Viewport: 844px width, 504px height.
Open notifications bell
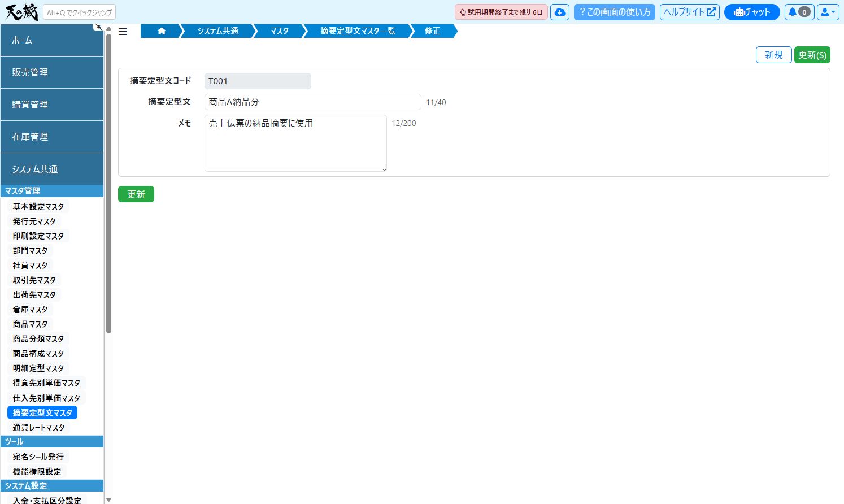pyautogui.click(x=799, y=12)
